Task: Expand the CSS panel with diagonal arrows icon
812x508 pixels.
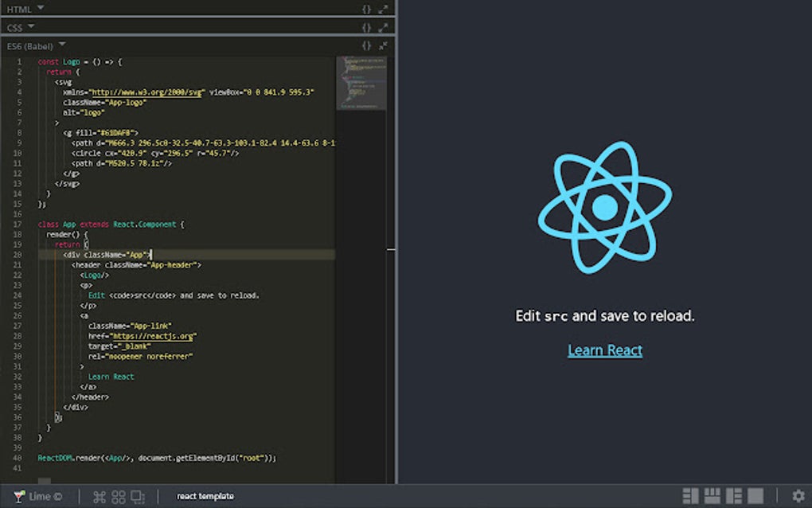Action: pos(384,26)
